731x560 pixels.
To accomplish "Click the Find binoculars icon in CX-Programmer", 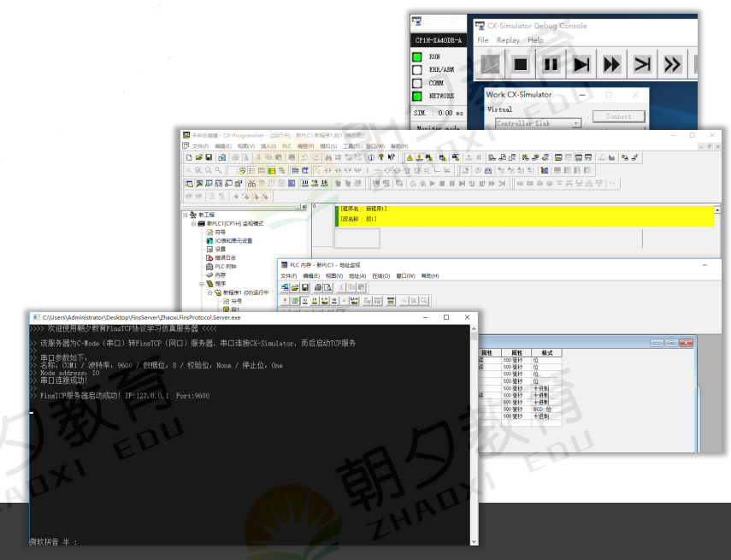I will [x=328, y=157].
